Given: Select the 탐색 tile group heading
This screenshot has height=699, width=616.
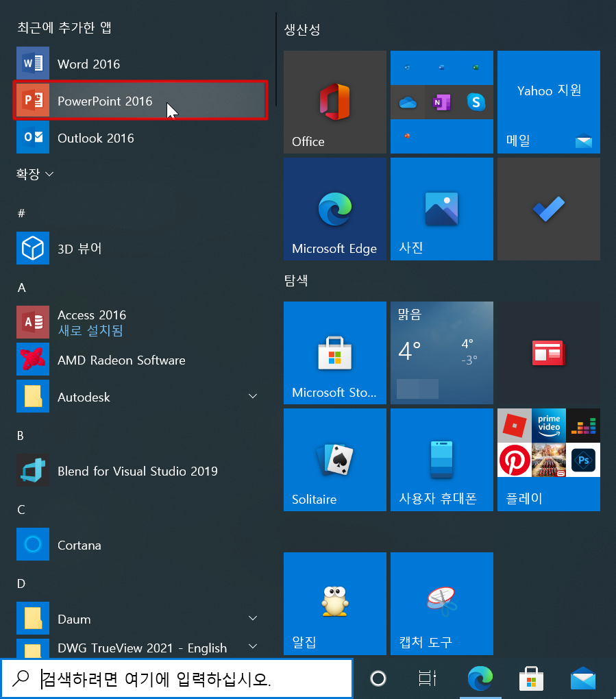Looking at the screenshot, I should tap(296, 280).
